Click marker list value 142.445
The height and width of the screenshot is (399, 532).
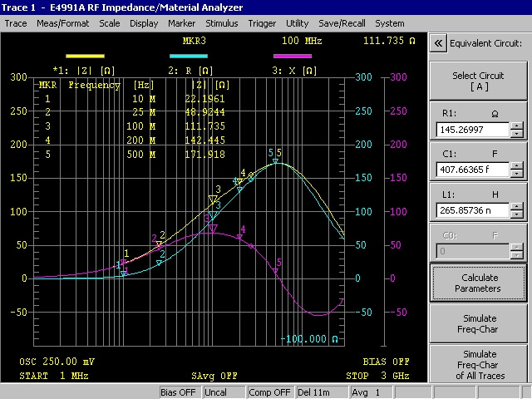(204, 140)
